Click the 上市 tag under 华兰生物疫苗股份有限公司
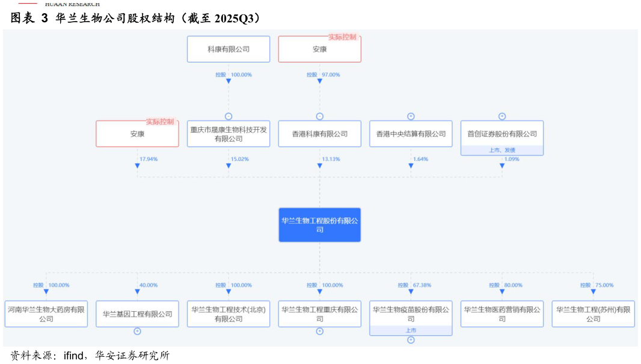The width and height of the screenshot is (641, 364). (x=411, y=330)
